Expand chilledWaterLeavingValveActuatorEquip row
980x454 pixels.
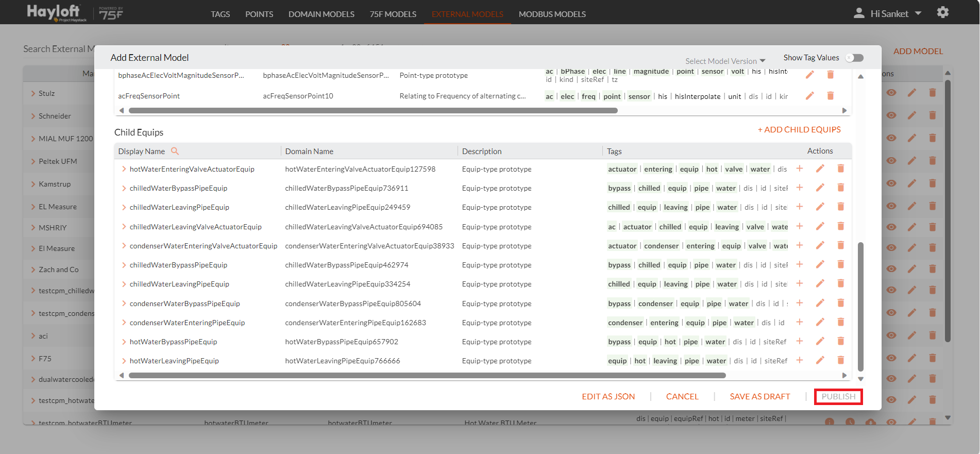point(124,227)
